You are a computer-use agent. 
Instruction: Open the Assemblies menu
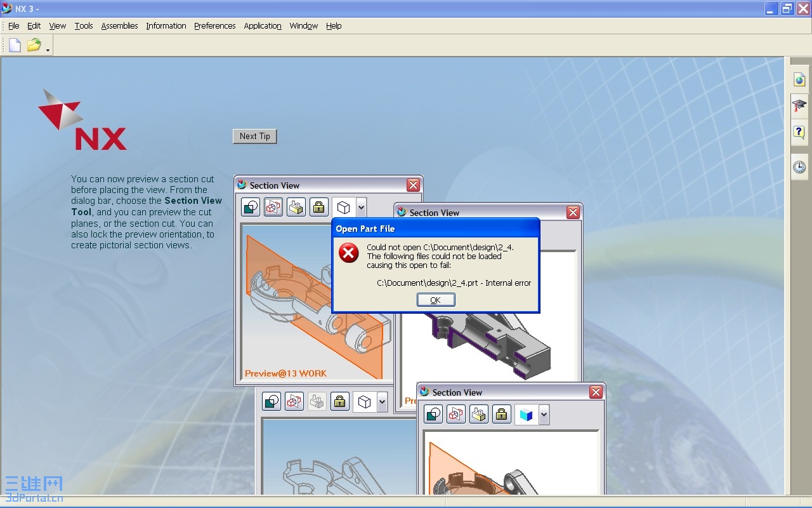click(x=119, y=26)
